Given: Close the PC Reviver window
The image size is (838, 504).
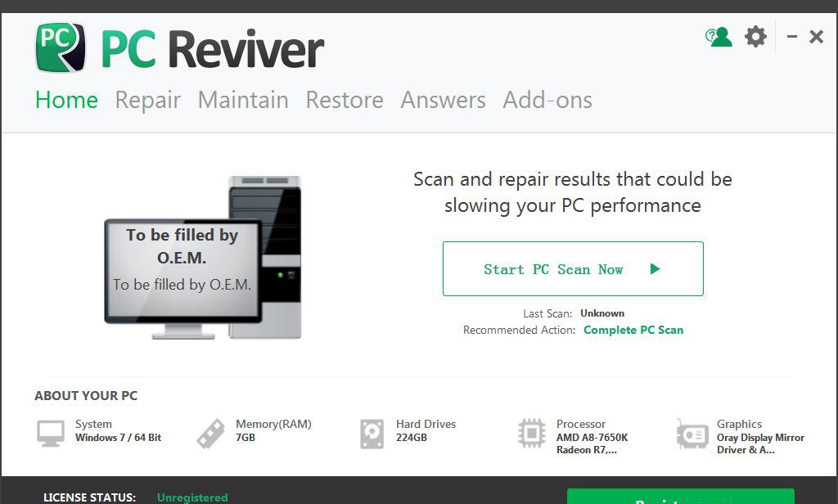Looking at the screenshot, I should (x=816, y=37).
